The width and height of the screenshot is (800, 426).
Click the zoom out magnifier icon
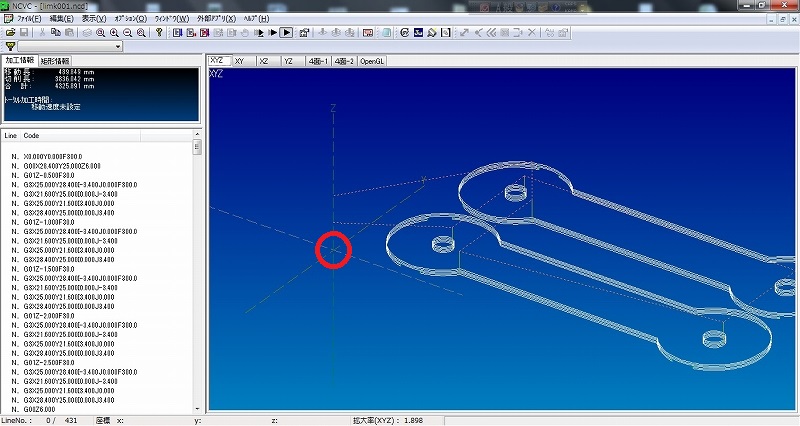coord(128,32)
